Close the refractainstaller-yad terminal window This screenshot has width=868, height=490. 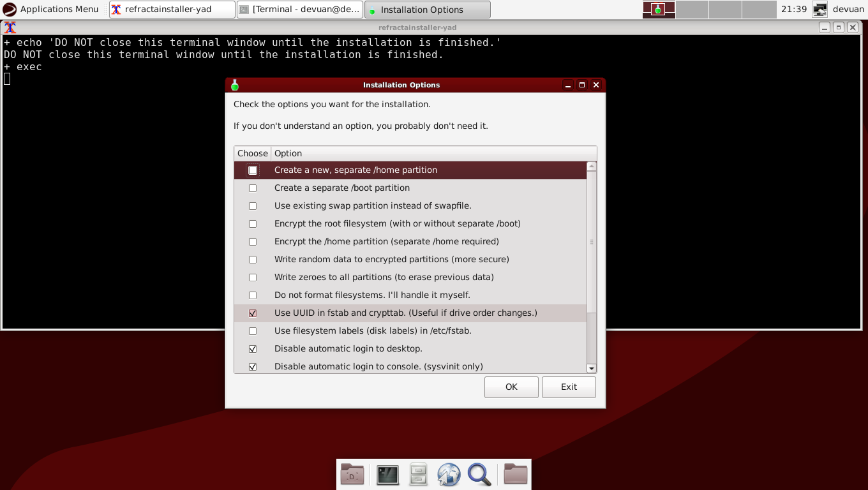(x=853, y=27)
